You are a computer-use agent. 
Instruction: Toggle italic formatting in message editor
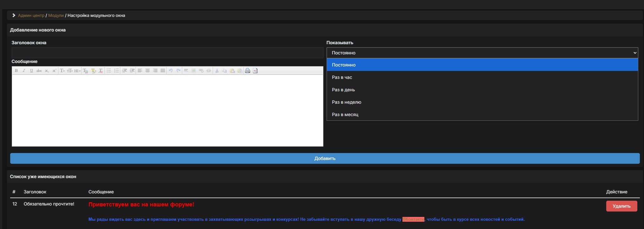tap(24, 71)
